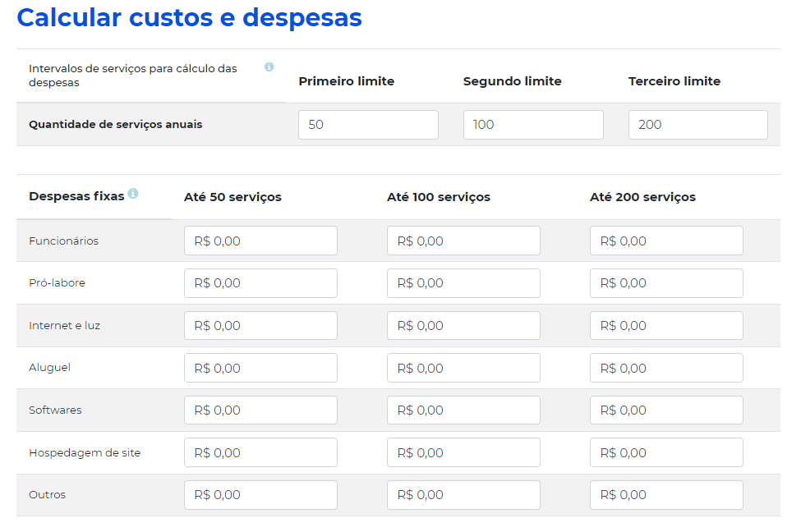Focus the Softwares field under Até 50 serviços
787x532 pixels.
click(x=260, y=410)
